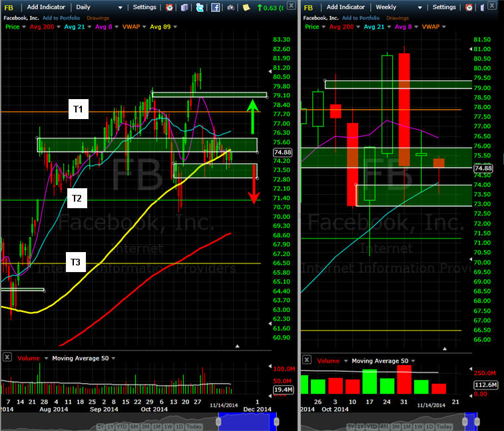The width and height of the screenshot is (504, 431).
Task: Click the FB ticker symbol on Daily chart
Action: point(9,8)
